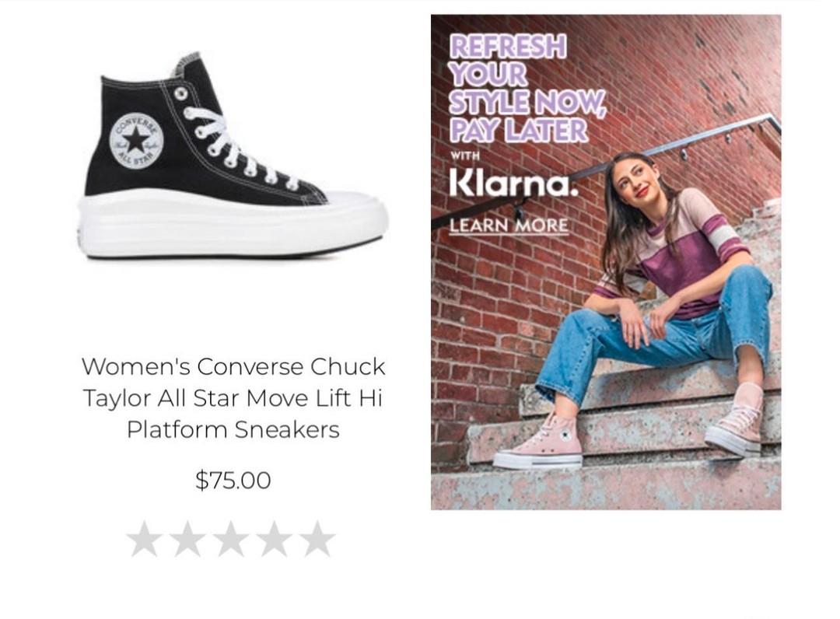Open the Women's Converse Chuck Taylor product title

[x=233, y=397]
